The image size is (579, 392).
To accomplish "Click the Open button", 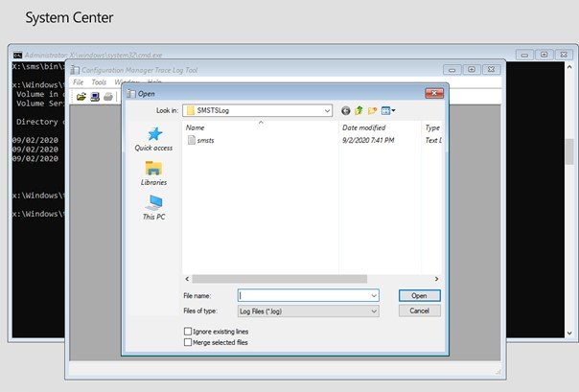I will (x=420, y=295).
